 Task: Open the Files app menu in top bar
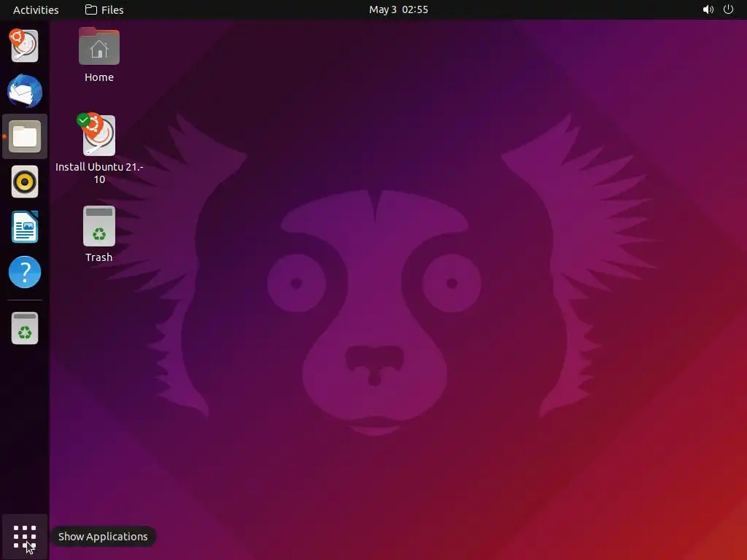[104, 9]
